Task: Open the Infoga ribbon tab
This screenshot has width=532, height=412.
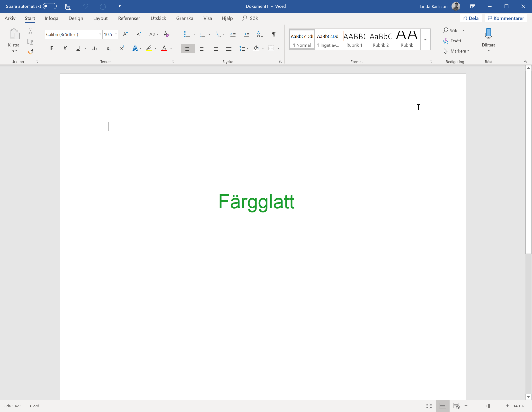Action: [x=51, y=18]
